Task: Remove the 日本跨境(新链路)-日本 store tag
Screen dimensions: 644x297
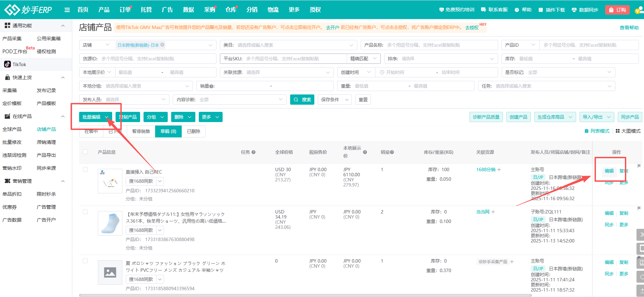Action: [x=163, y=45]
